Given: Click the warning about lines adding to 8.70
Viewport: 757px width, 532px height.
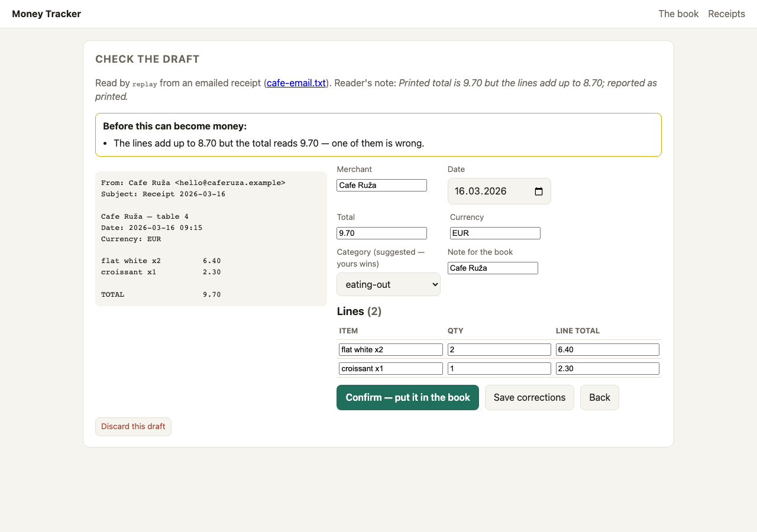Looking at the screenshot, I should [x=268, y=143].
